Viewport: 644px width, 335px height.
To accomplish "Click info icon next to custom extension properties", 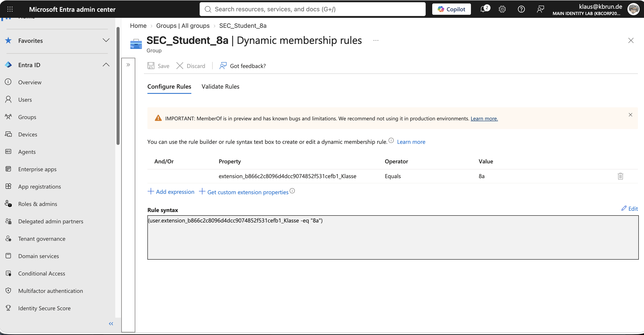I will tap(292, 191).
